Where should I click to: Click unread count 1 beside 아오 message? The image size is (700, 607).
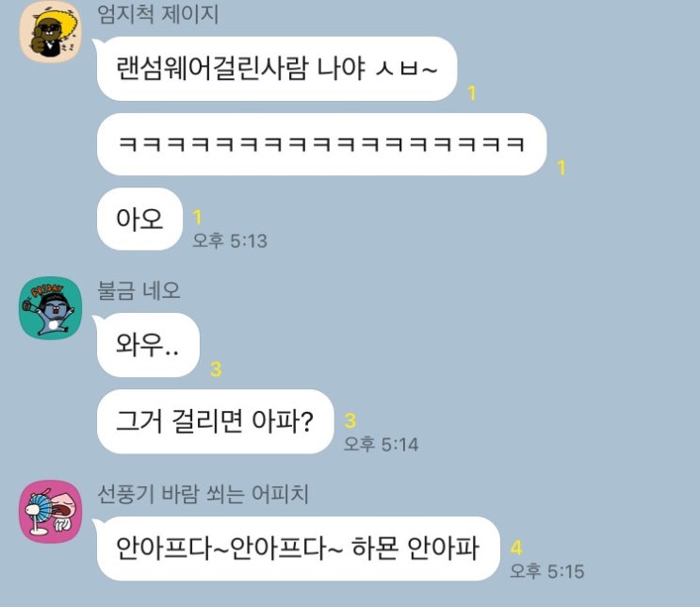(x=197, y=217)
